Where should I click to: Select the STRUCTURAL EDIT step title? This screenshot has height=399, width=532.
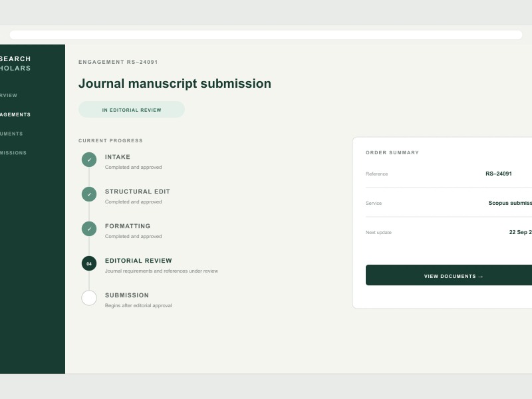(x=138, y=192)
